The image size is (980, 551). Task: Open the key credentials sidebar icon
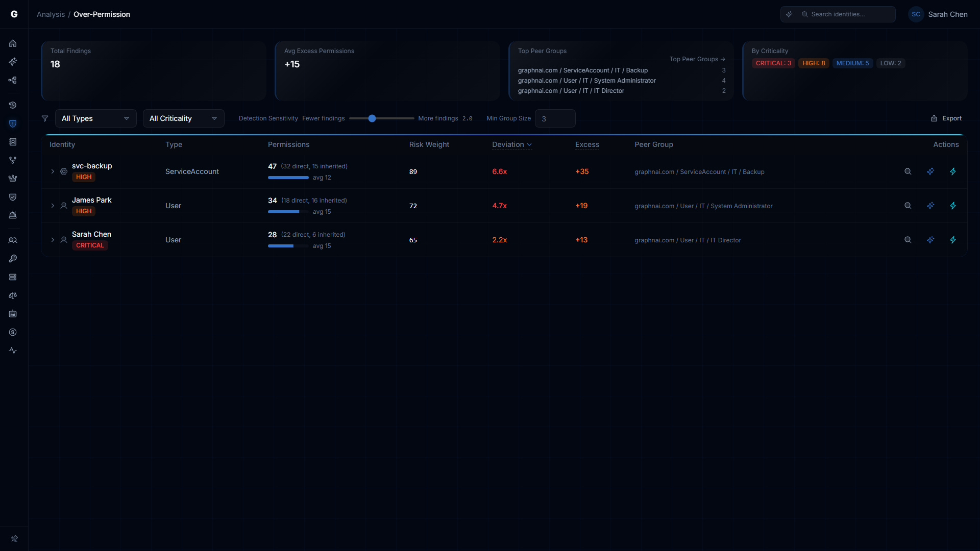13,259
